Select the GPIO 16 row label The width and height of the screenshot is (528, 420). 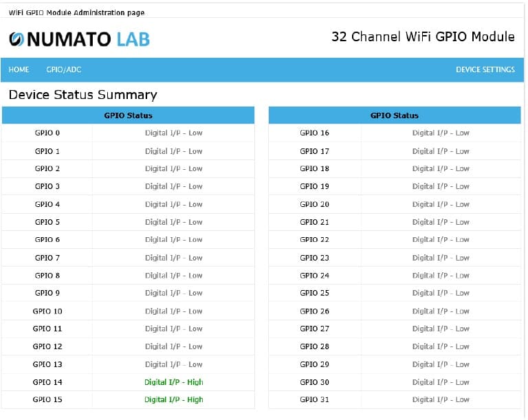coord(314,133)
